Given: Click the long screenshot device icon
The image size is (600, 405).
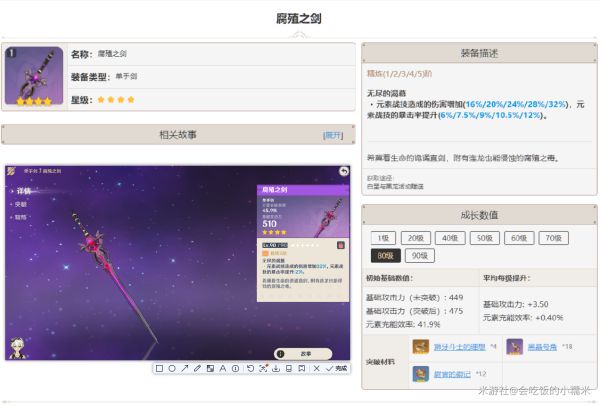Looking at the screenshot, I should pyautogui.click(x=289, y=369).
